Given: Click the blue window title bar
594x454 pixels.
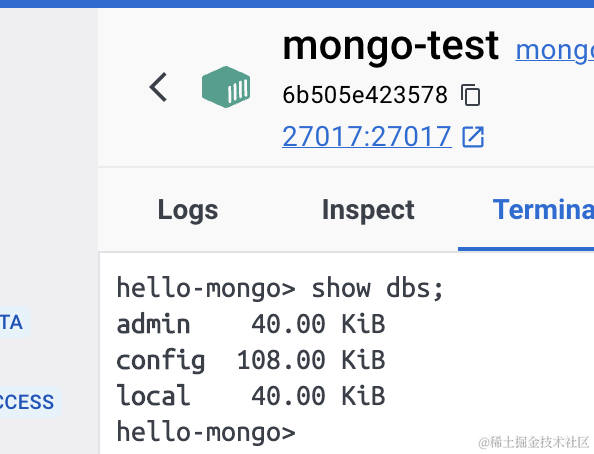Looking at the screenshot, I should [x=297, y=4].
